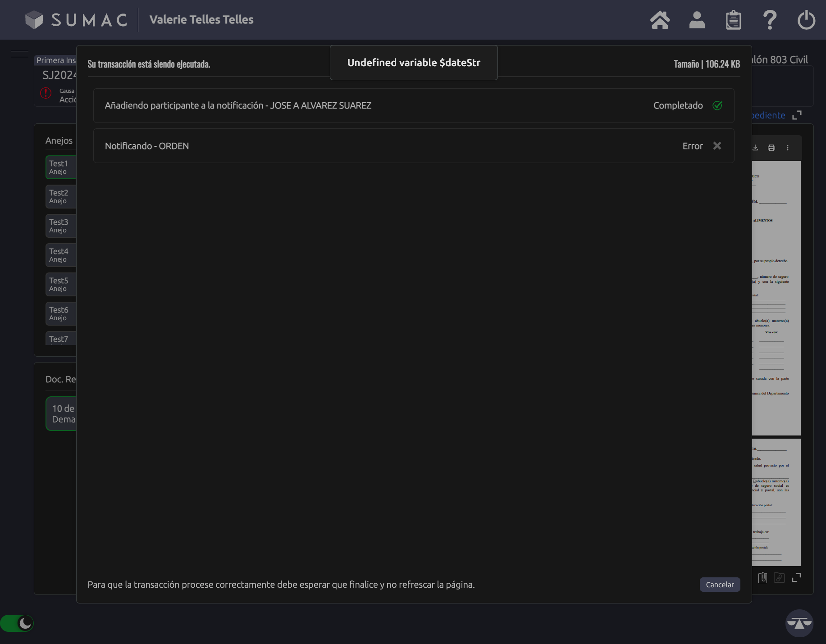Click the Expediente link
The height and width of the screenshot is (644, 826).
pos(768,115)
